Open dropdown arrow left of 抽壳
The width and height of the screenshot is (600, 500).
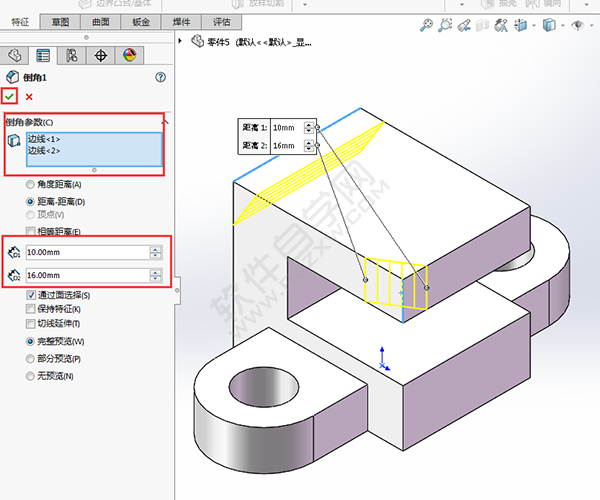[462, 5]
